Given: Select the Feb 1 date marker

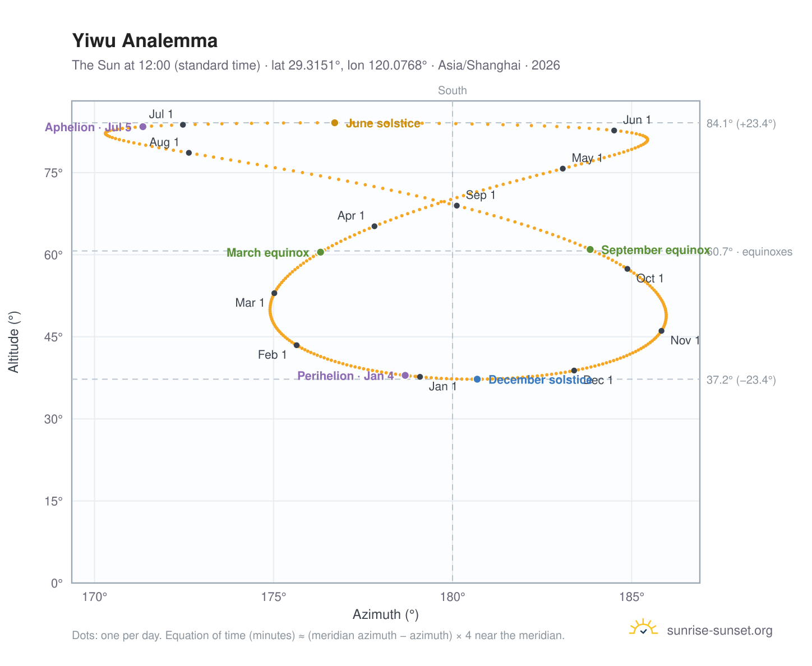Looking at the screenshot, I should (297, 345).
